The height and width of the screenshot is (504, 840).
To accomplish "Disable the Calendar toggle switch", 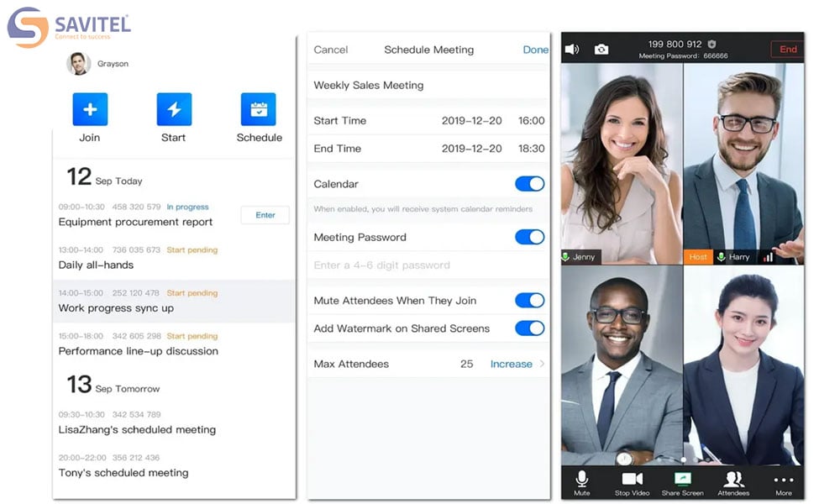I will (x=529, y=184).
